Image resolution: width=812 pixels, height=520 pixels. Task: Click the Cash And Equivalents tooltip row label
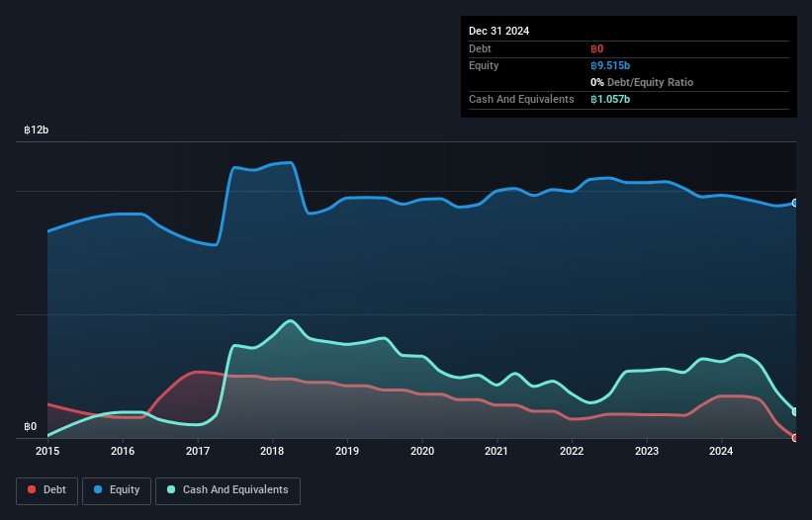click(x=521, y=100)
